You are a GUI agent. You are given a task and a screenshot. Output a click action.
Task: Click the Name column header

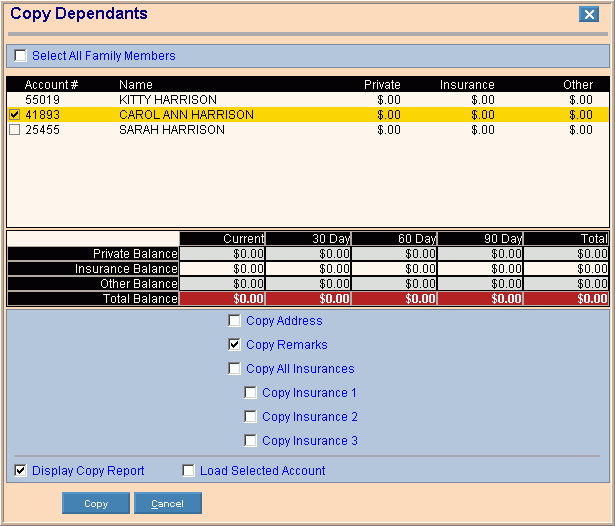tap(136, 85)
